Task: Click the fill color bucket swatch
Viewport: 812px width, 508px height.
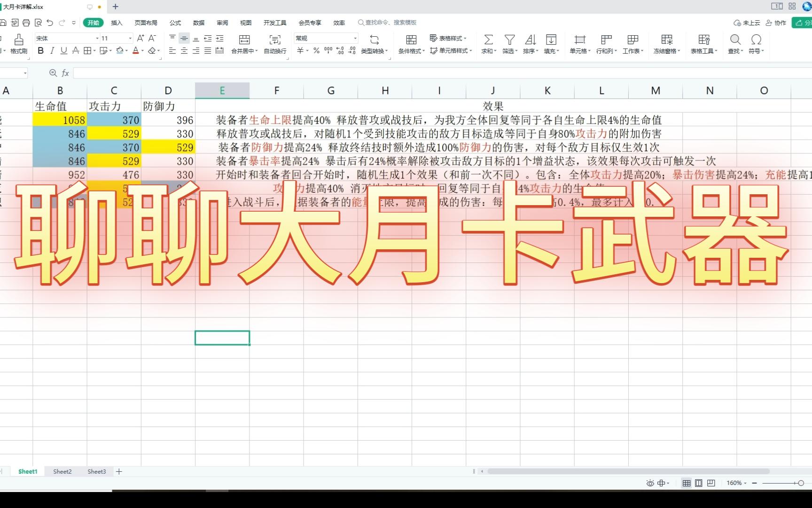Action: click(120, 50)
